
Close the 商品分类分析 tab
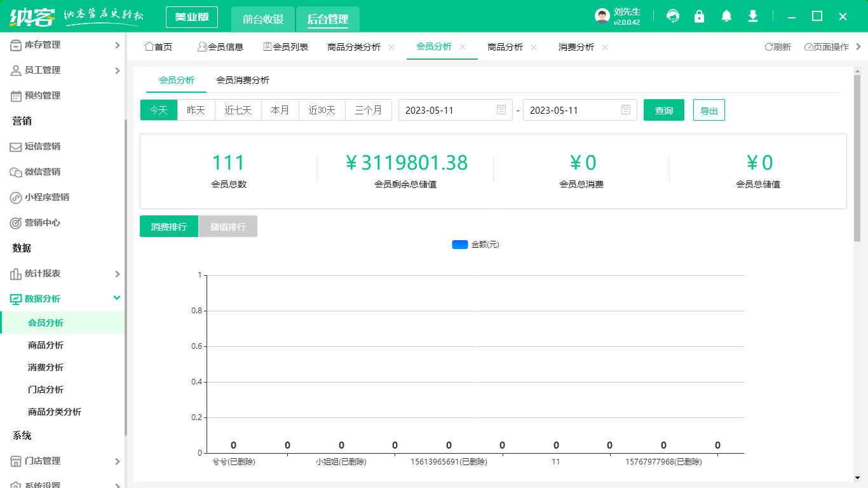391,47
